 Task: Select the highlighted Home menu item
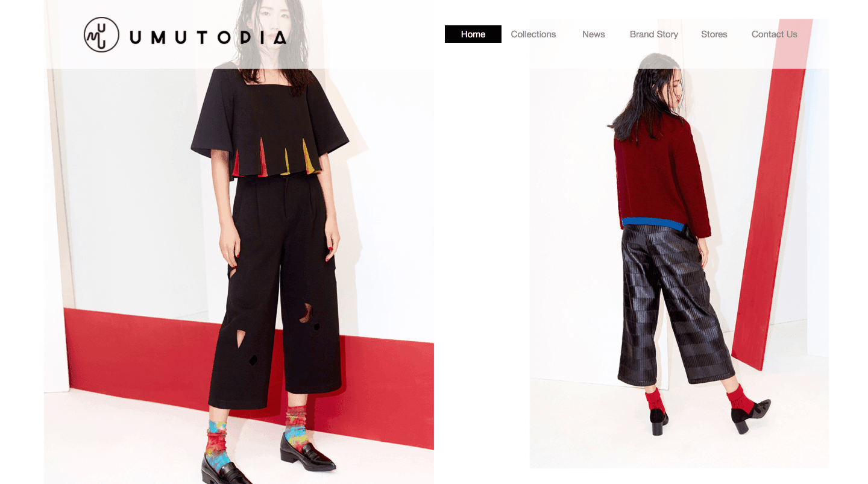point(473,34)
